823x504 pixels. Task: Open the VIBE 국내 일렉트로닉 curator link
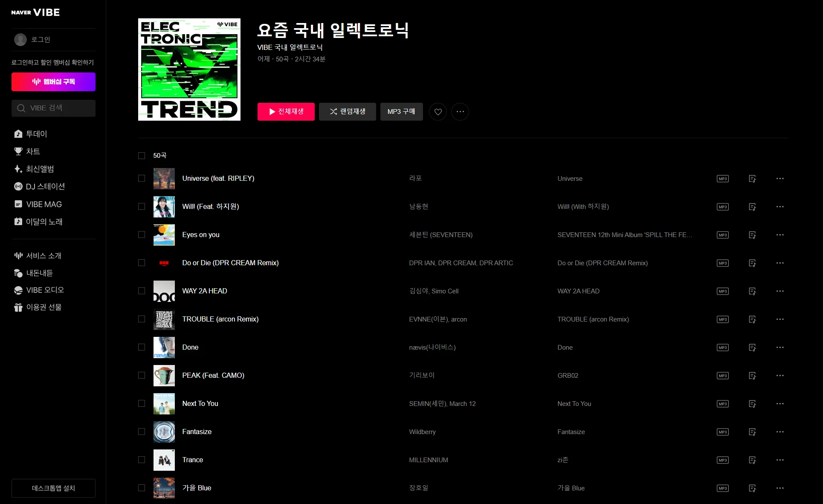point(290,47)
